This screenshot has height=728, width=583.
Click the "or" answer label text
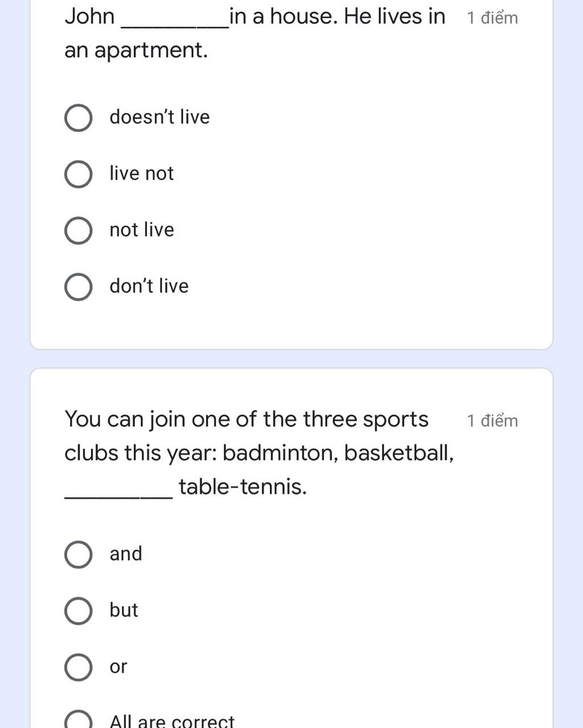click(118, 666)
